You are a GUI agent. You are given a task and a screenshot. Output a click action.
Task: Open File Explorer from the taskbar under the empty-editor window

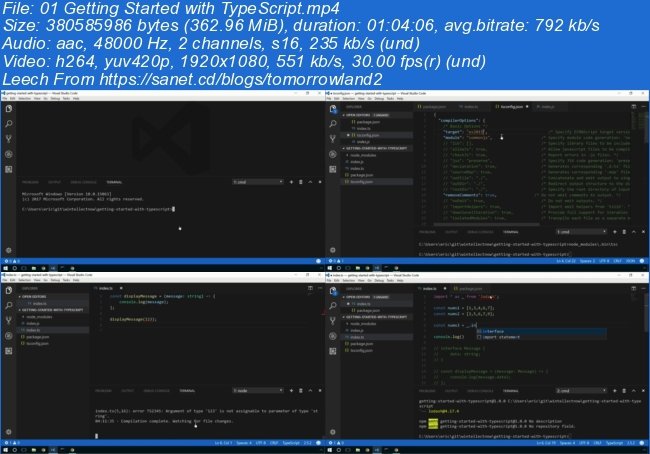[x=34, y=268]
